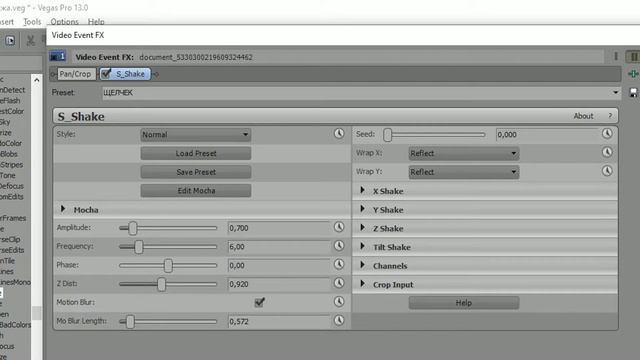This screenshot has width=640, height=360.
Task: Click the Wrap Y animate clock icon
Action: [x=607, y=171]
